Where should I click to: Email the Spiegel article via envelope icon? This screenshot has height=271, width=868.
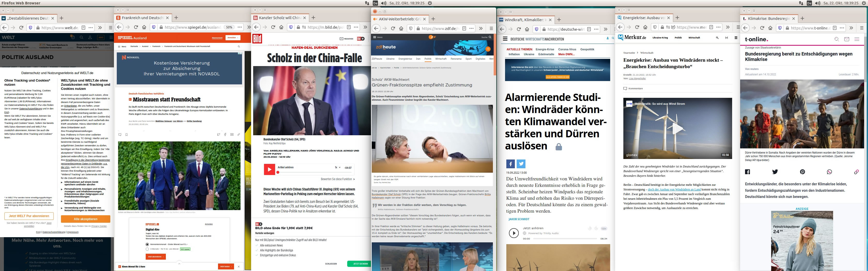click(232, 134)
